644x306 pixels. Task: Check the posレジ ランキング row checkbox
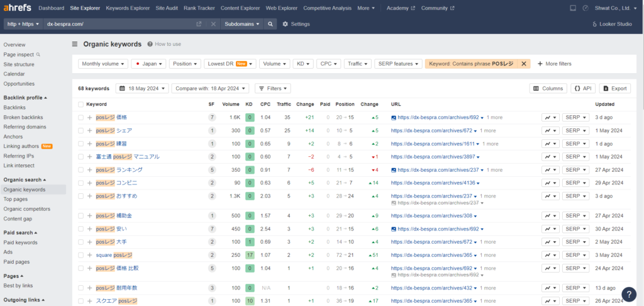point(80,170)
